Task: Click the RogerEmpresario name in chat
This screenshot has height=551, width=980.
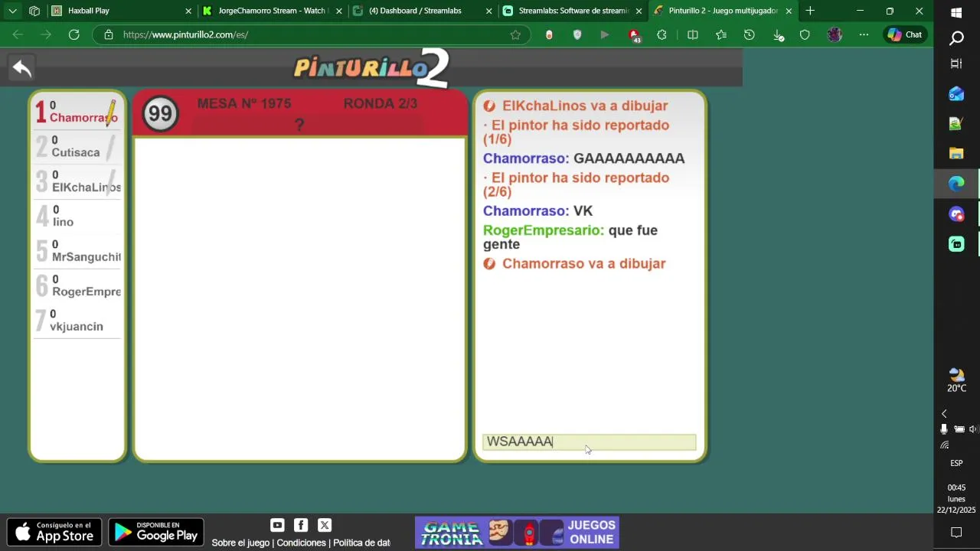Action: pos(544,230)
